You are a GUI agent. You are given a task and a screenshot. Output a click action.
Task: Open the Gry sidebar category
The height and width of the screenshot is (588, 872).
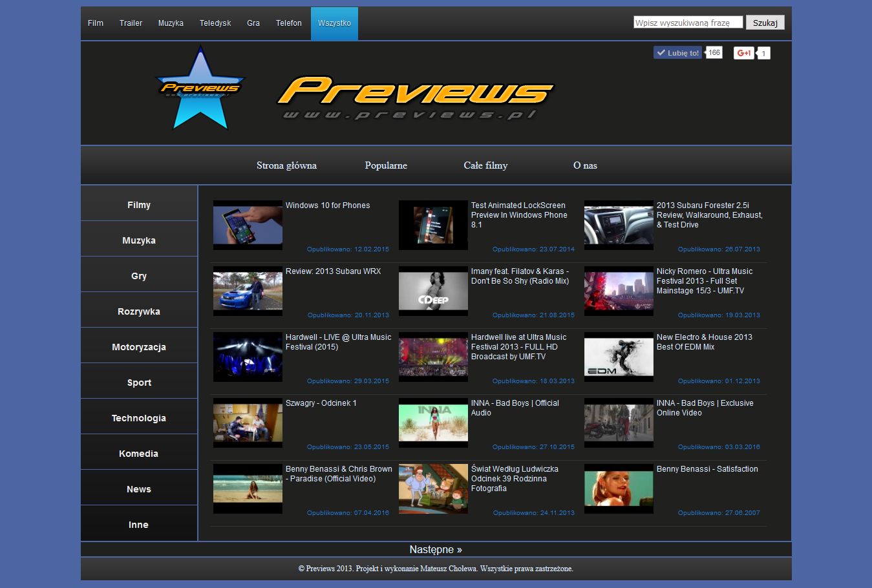coord(139,275)
